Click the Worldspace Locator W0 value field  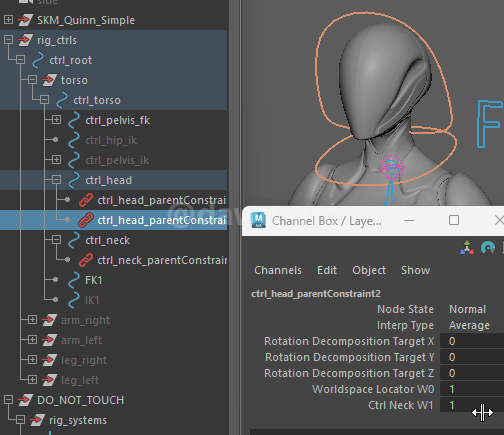coord(472,389)
